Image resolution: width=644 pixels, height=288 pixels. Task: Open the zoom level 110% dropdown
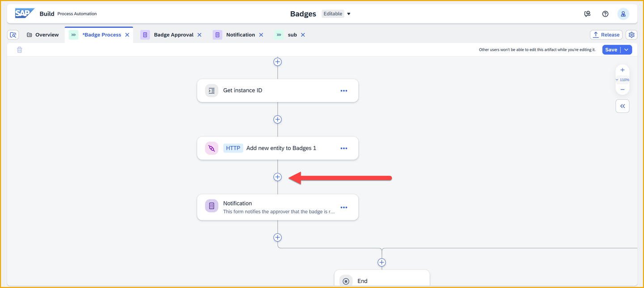[623, 80]
